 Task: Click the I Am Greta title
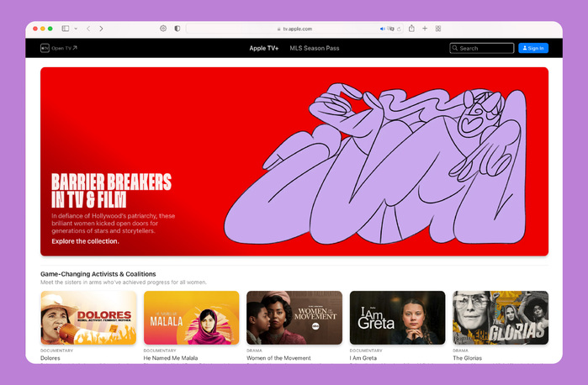point(363,358)
